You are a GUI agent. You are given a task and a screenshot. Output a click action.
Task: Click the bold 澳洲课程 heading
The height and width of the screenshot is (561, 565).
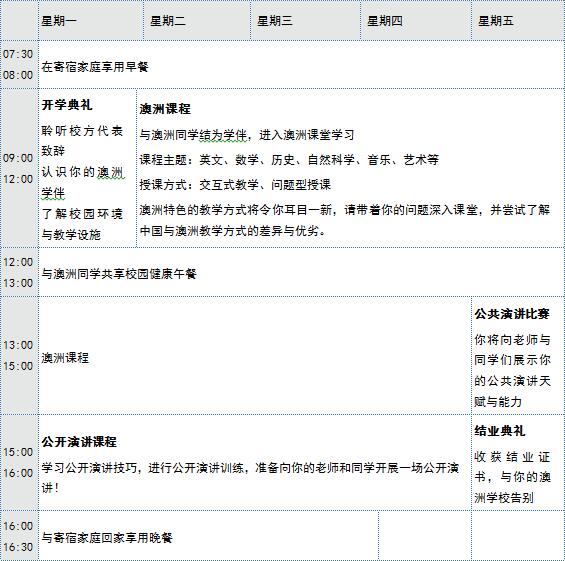point(165,109)
